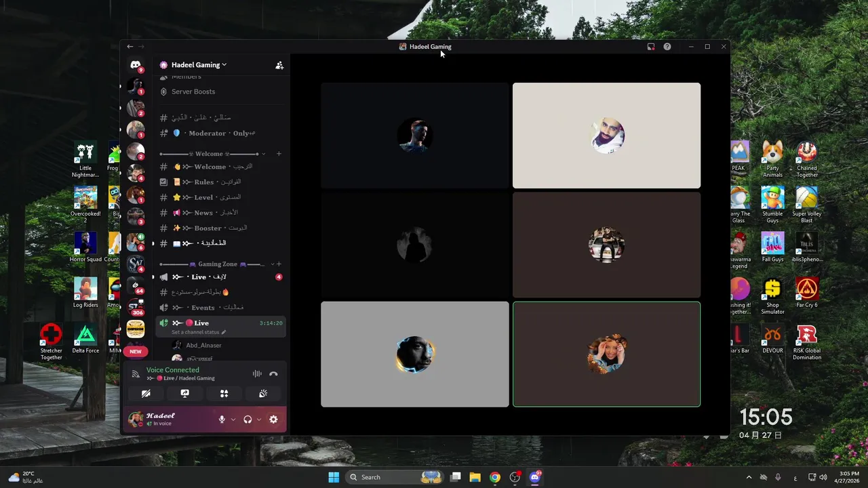The width and height of the screenshot is (868, 488).
Task: Show hidden system tray icons chevron
Action: click(749, 477)
